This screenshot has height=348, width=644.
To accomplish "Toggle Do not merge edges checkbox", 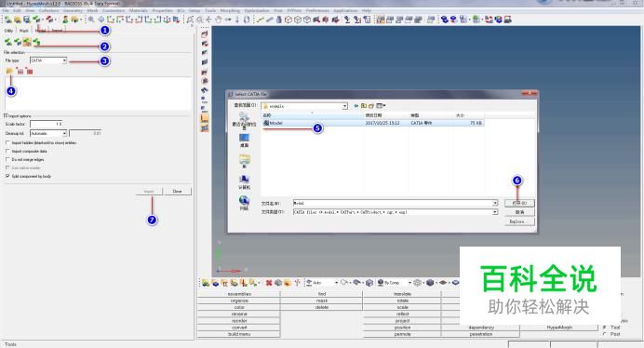I will coord(7,159).
